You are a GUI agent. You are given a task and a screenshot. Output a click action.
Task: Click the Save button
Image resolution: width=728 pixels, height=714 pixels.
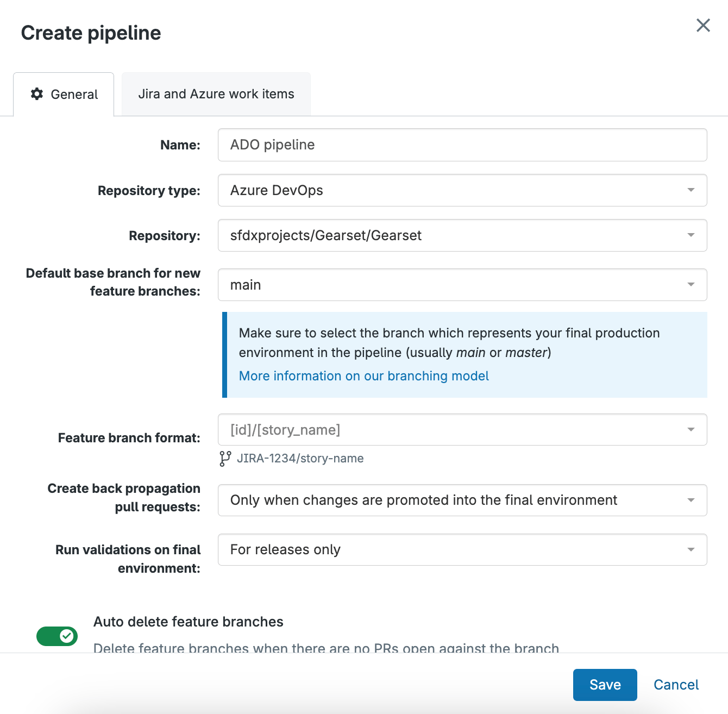605,685
